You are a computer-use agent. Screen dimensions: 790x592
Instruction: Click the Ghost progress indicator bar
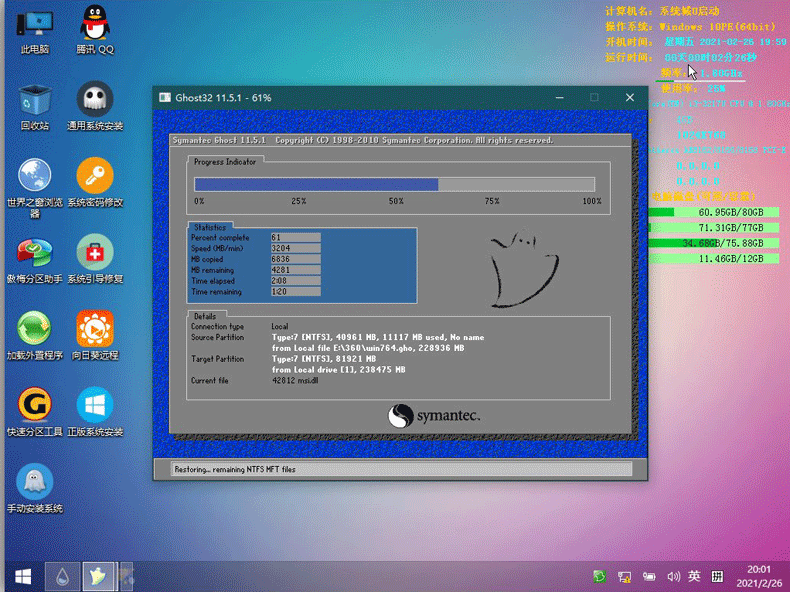coord(394,184)
